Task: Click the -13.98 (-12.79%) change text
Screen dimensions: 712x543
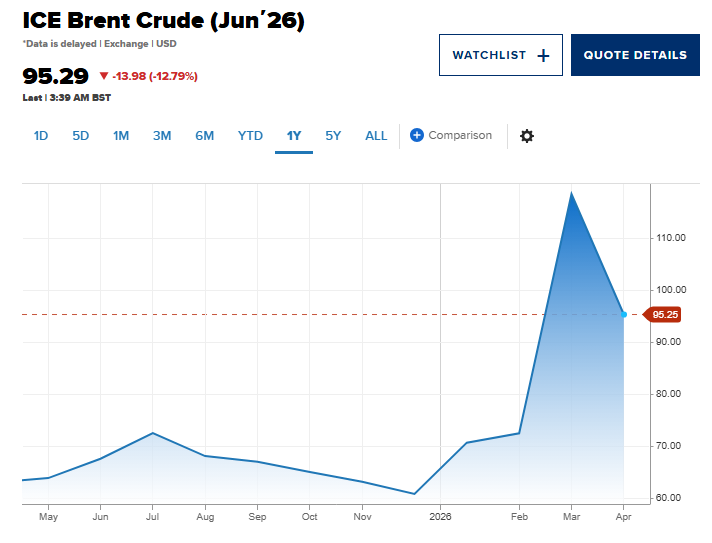Action: point(155,76)
